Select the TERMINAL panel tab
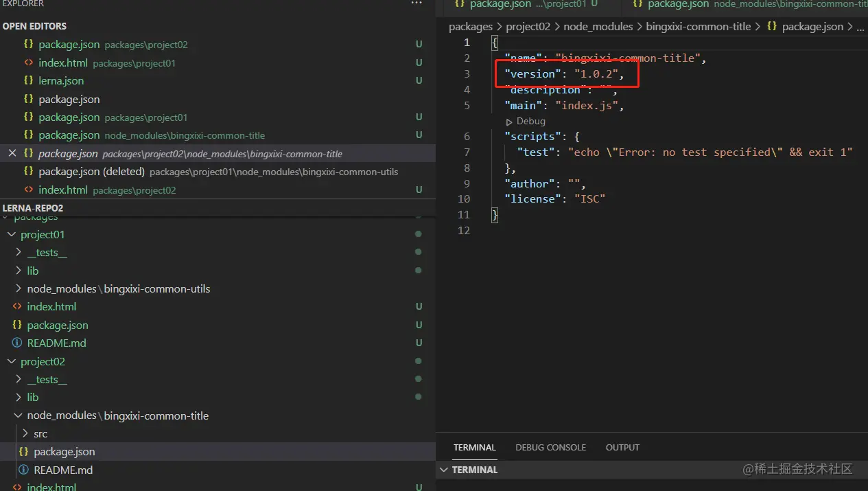Screen dimensions: 868x491 [x=474, y=447]
